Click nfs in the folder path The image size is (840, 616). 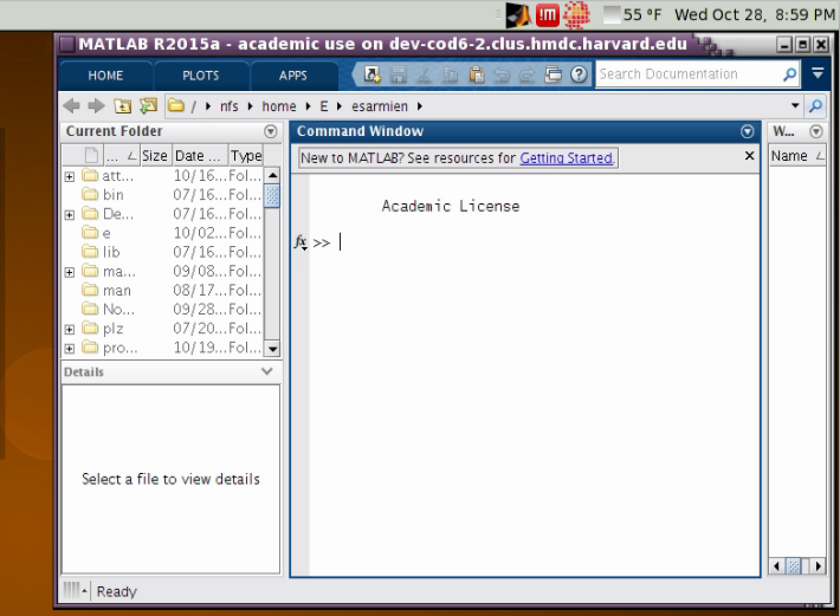pos(229,106)
